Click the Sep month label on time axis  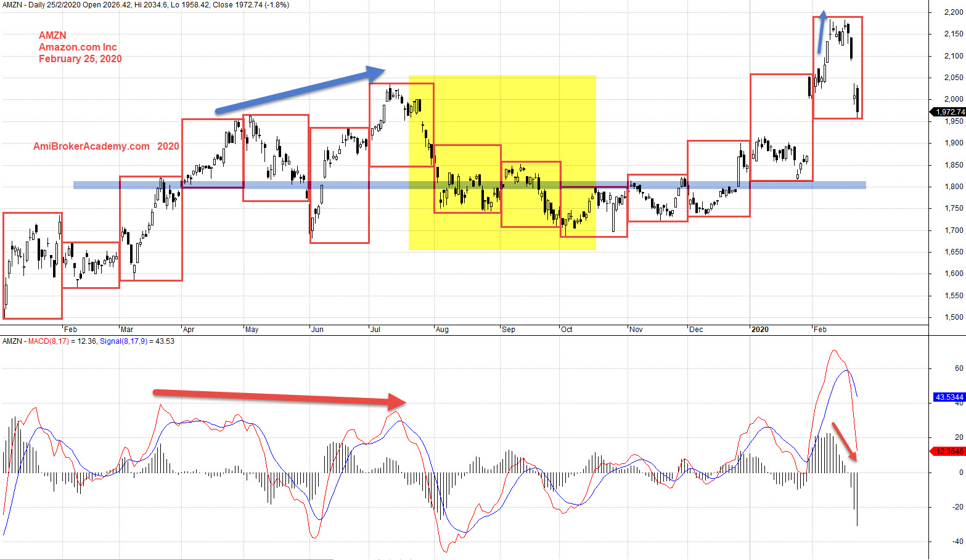click(x=509, y=330)
